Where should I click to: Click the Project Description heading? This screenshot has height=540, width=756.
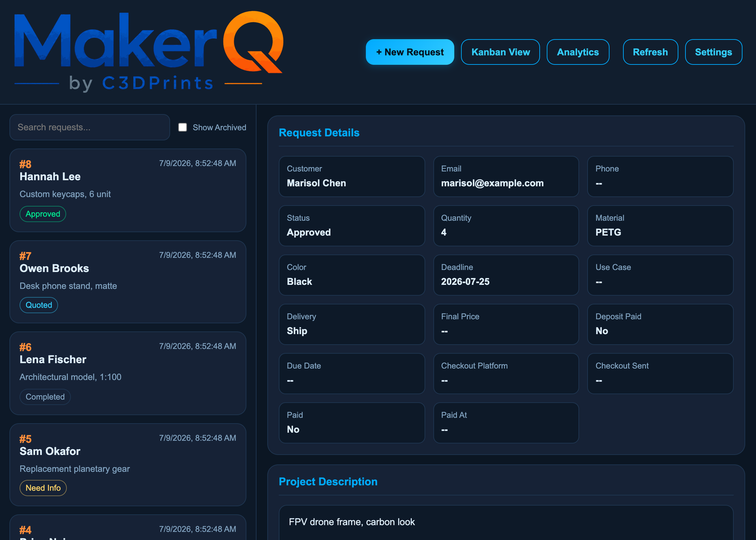328,482
